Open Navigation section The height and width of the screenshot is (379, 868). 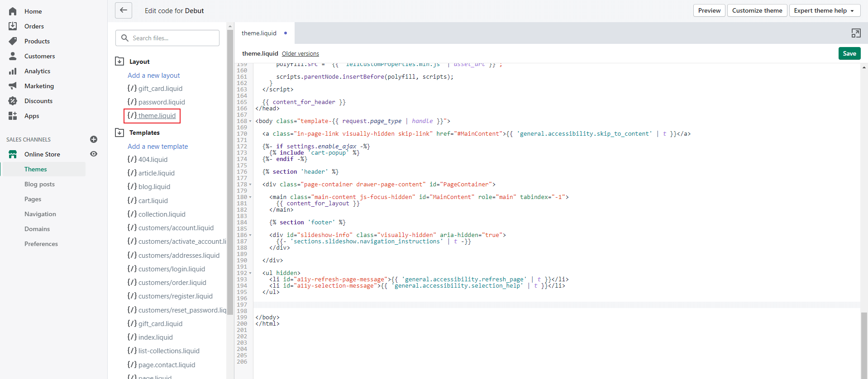40,214
